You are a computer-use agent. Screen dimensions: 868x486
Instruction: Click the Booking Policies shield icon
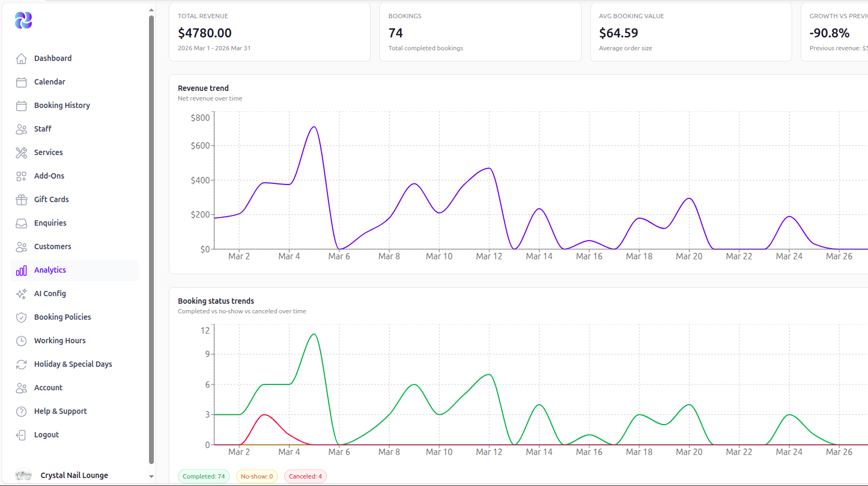pyautogui.click(x=21, y=317)
